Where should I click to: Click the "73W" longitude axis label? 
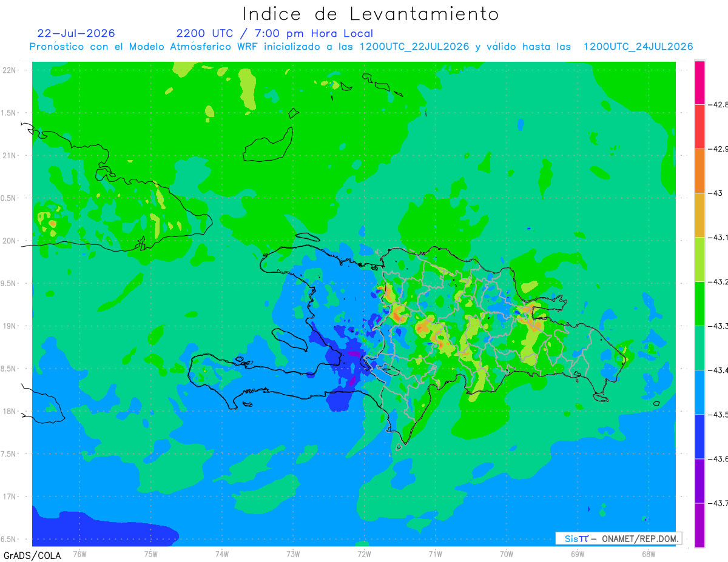(292, 554)
